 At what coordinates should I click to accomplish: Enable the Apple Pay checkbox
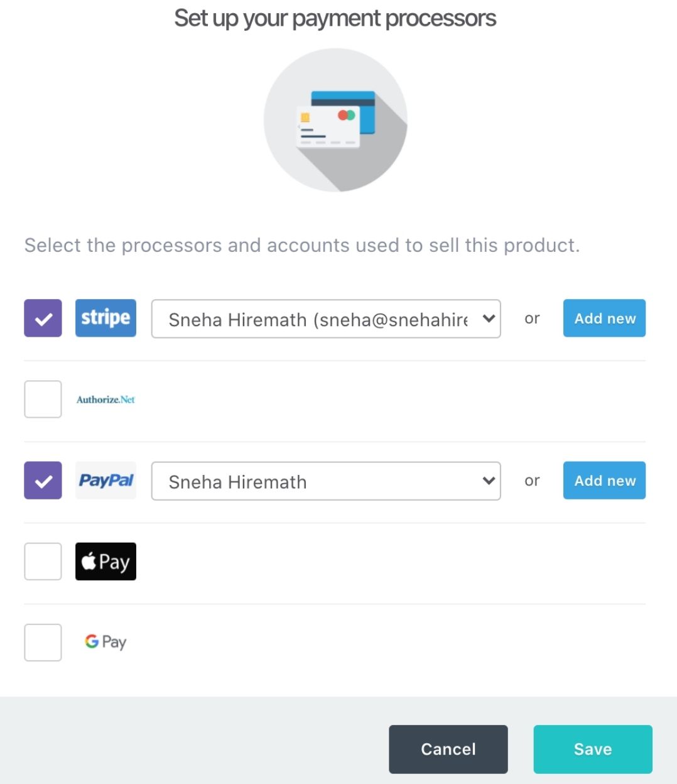(x=43, y=561)
